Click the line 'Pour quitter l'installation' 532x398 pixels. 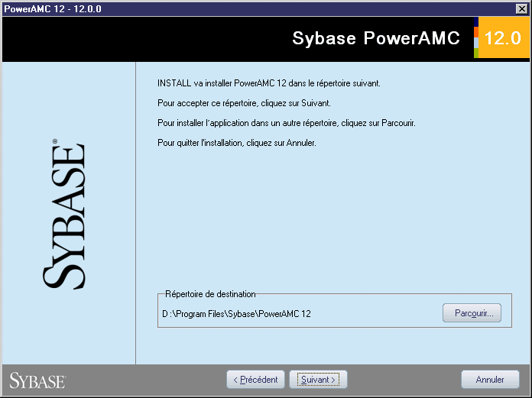[x=237, y=143]
